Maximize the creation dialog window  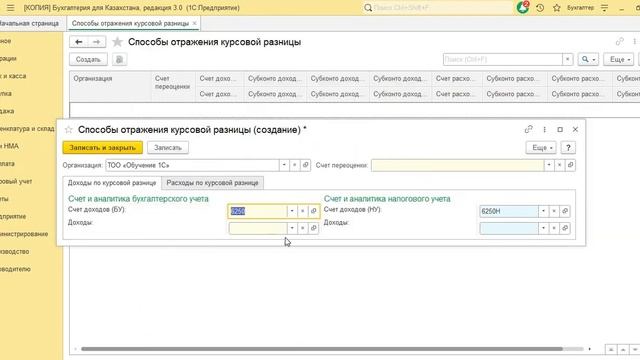coord(560,129)
